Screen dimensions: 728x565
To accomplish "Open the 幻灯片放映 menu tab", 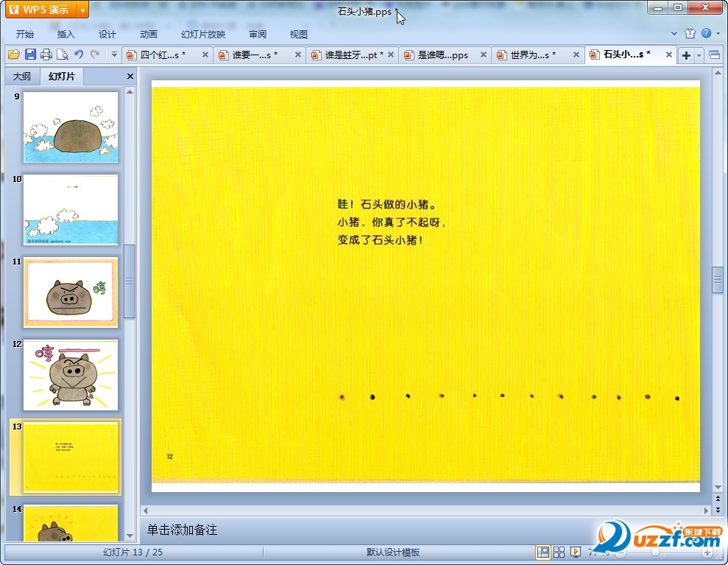I will tap(203, 35).
